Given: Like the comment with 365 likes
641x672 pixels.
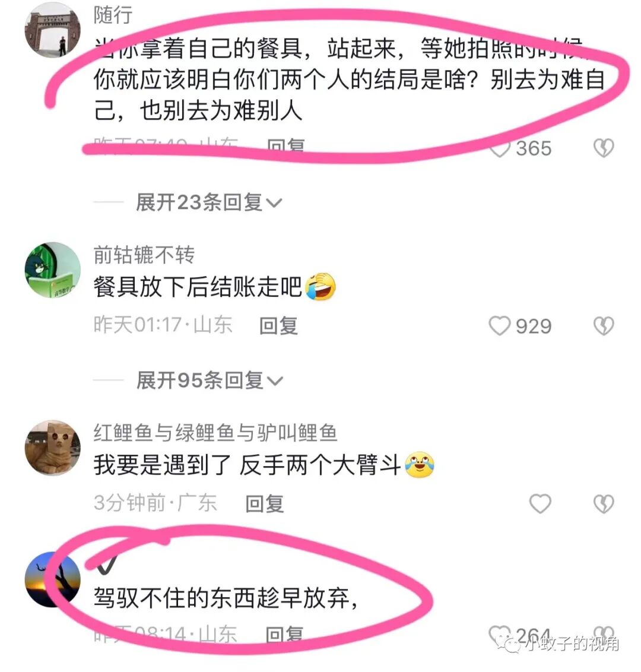Looking at the screenshot, I should click(x=500, y=149).
